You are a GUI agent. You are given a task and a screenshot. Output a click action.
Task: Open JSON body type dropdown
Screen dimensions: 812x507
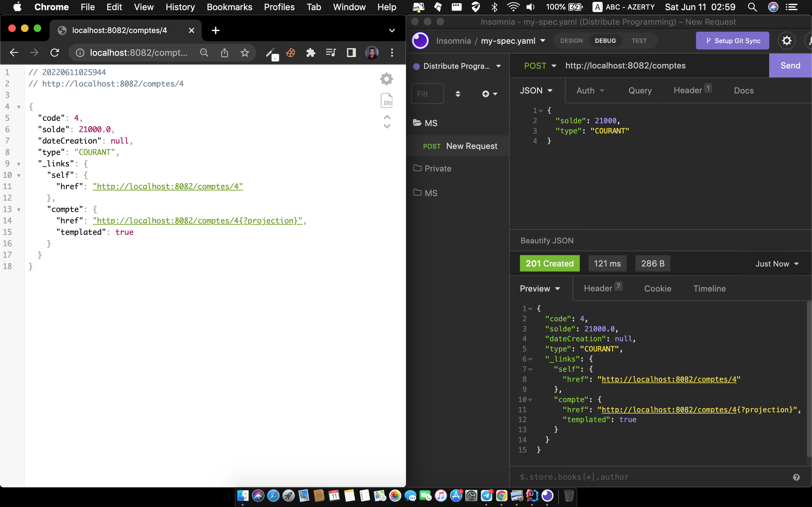pyautogui.click(x=536, y=91)
